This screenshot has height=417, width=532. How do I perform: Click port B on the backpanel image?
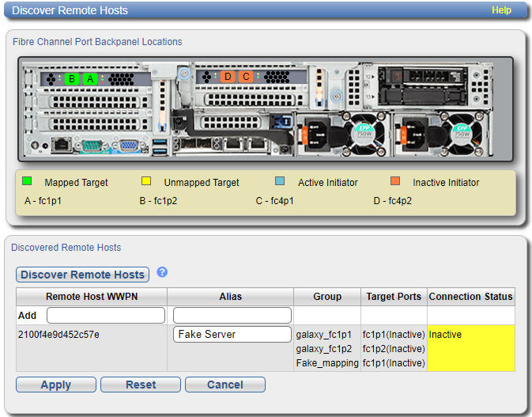pyautogui.click(x=72, y=79)
